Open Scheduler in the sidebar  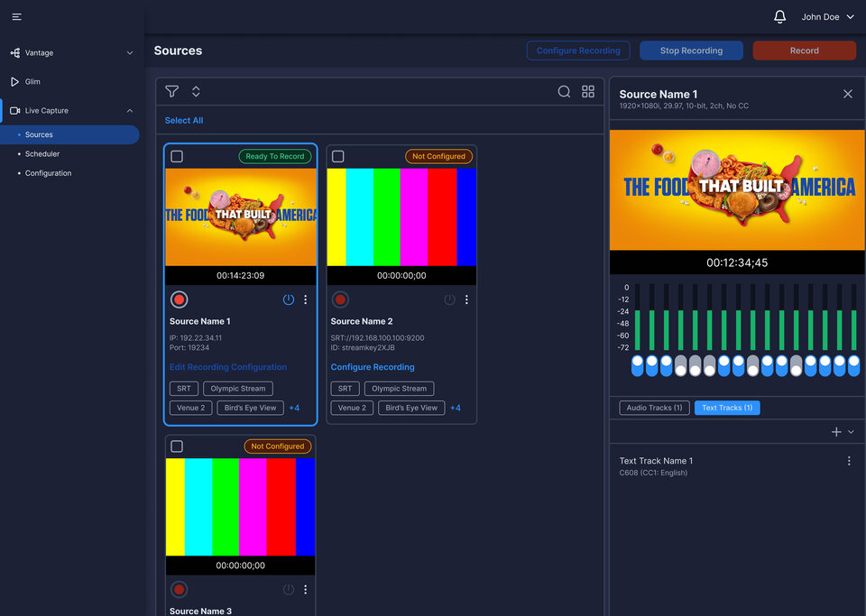click(42, 154)
